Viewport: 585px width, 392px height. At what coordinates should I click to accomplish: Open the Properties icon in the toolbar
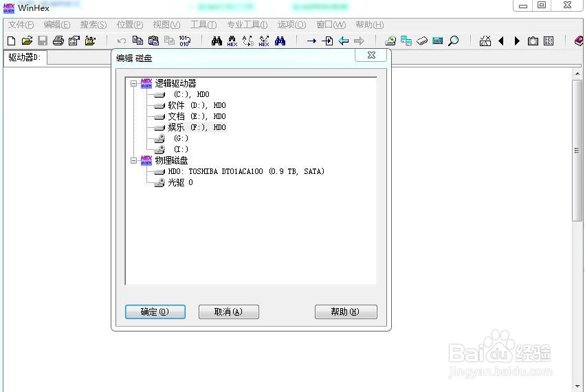[x=74, y=41]
